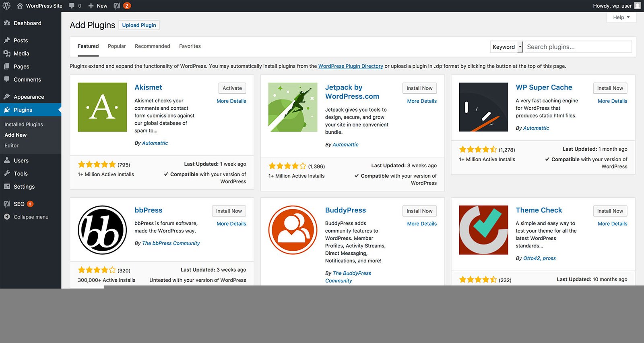Click the Search plugins input field

[578, 47]
